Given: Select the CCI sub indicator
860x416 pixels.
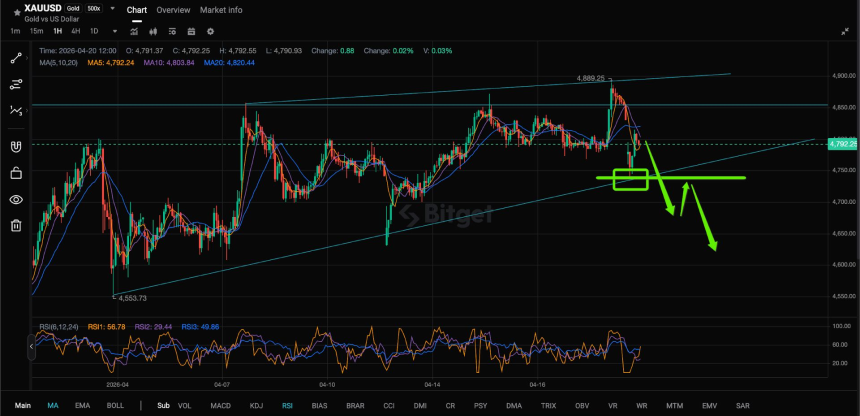Looking at the screenshot, I should point(389,406).
